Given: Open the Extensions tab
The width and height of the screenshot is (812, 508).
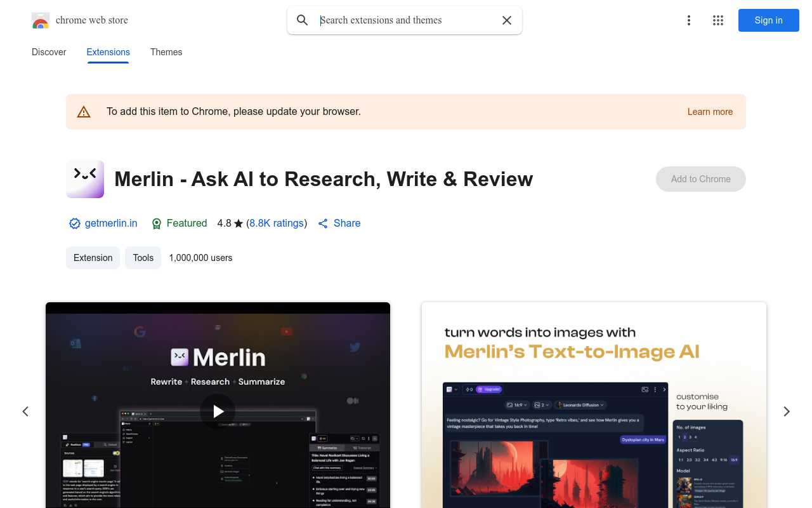Looking at the screenshot, I should [108, 52].
